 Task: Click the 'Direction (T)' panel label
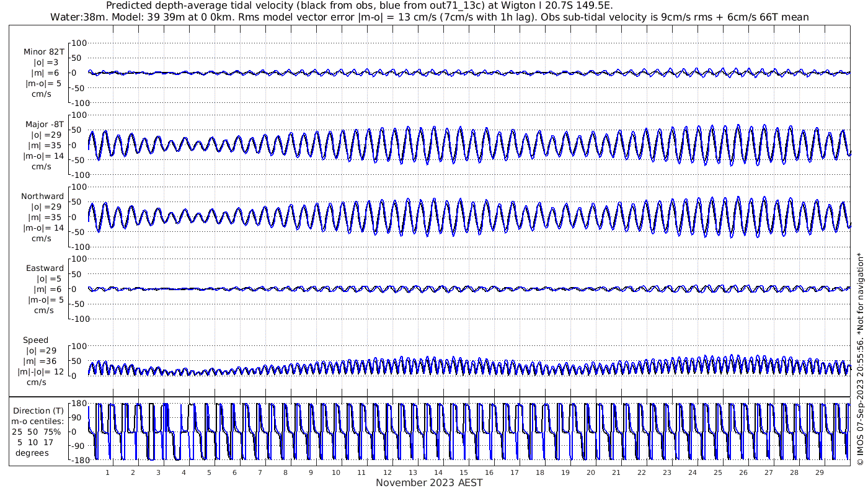click(x=38, y=411)
